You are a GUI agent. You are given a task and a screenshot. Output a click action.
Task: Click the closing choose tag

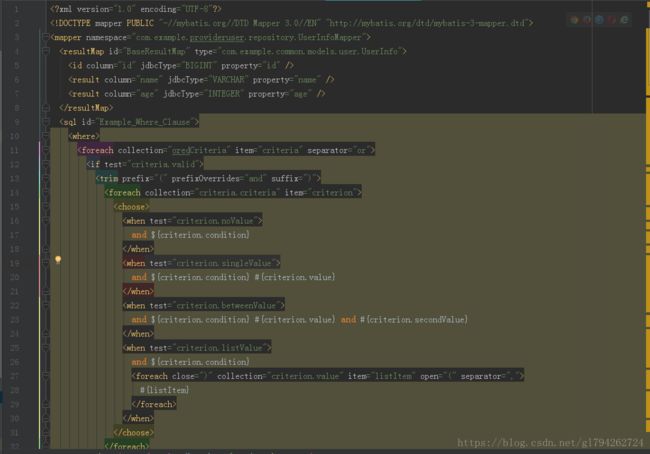133,432
